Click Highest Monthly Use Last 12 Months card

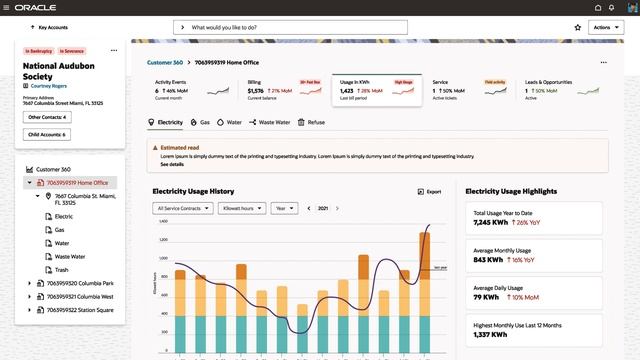point(534,331)
